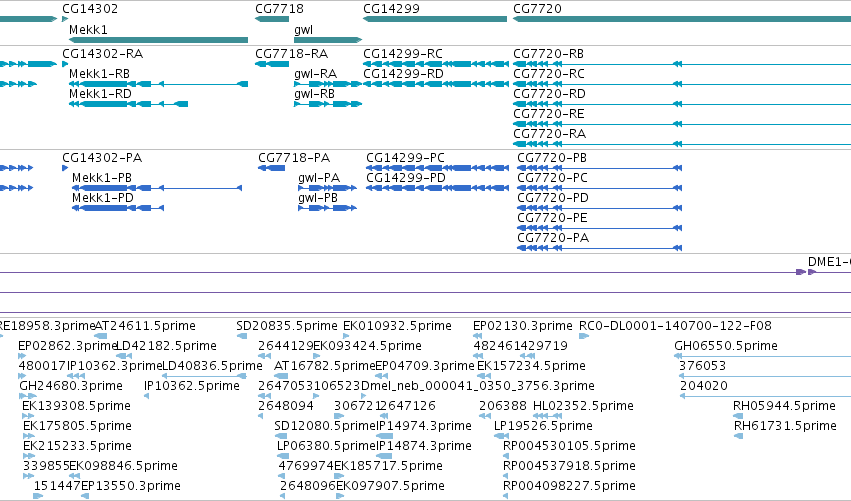Select transcript CG14302-RA label
851x501 pixels.
coord(103,54)
